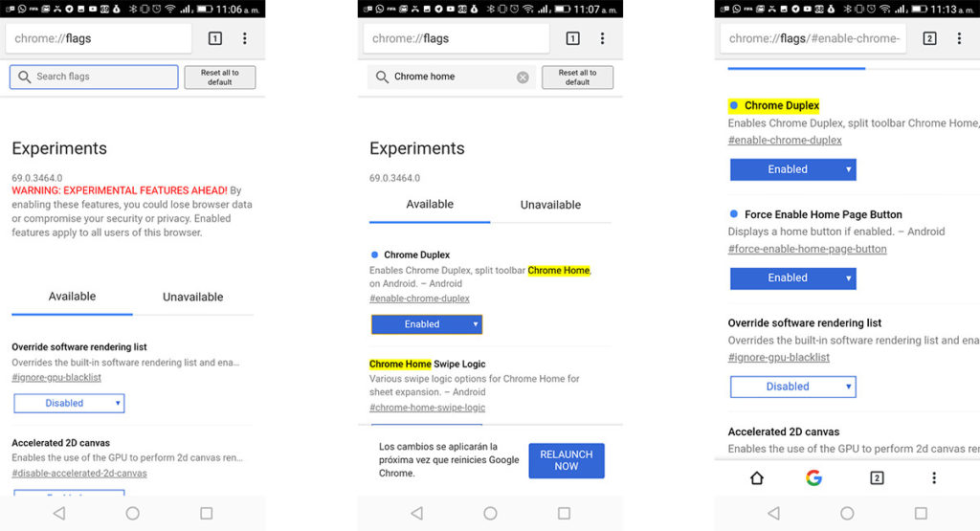980x531 pixels.
Task: Clear the "Chrome home" search text
Action: (523, 77)
